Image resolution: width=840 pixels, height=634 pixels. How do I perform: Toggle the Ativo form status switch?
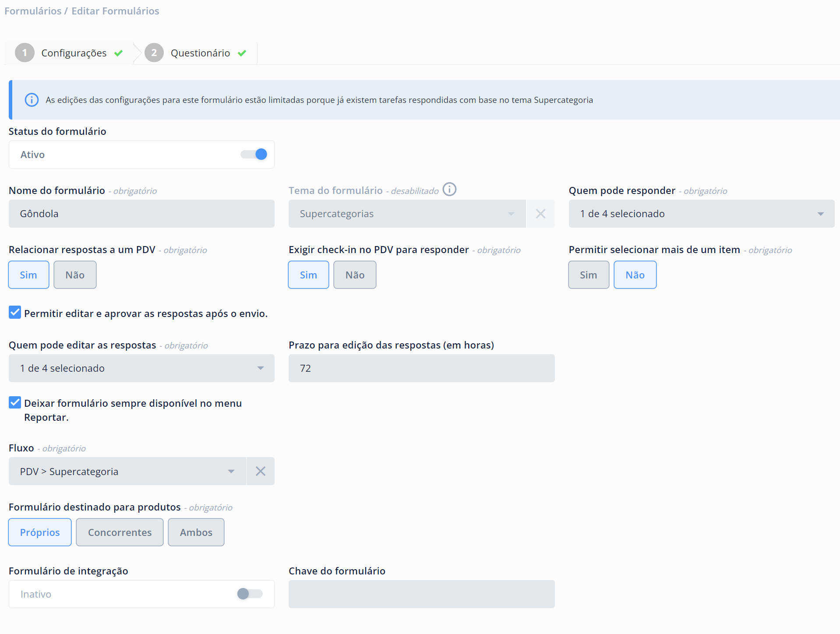click(x=254, y=155)
